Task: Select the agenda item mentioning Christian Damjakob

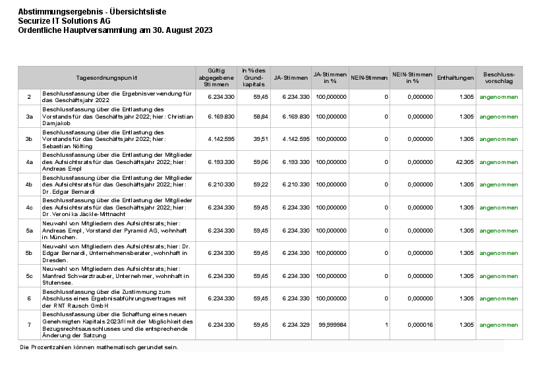Action: tap(117, 117)
